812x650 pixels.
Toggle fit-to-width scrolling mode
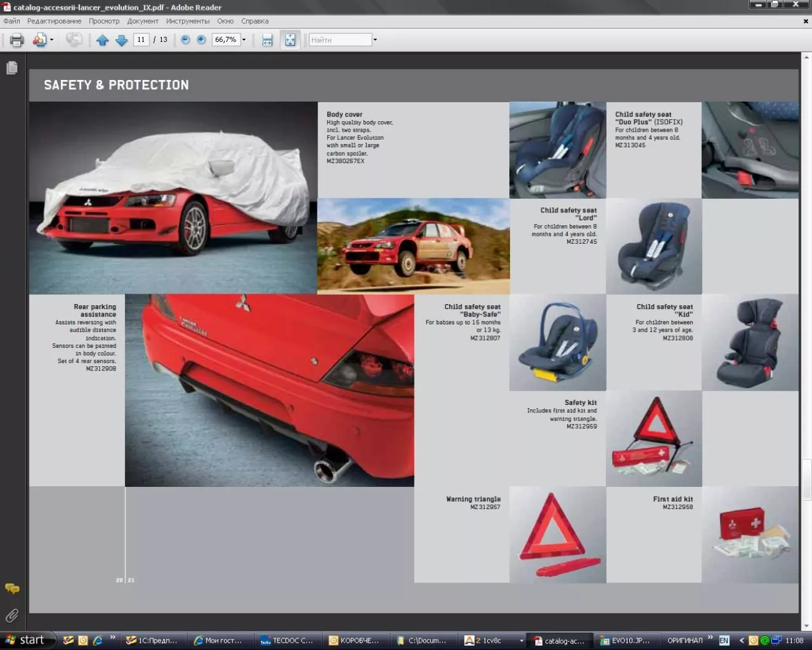click(x=268, y=40)
